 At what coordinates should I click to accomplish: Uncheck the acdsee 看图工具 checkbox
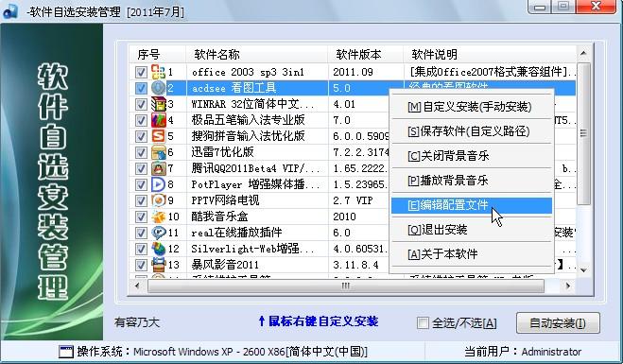point(141,88)
